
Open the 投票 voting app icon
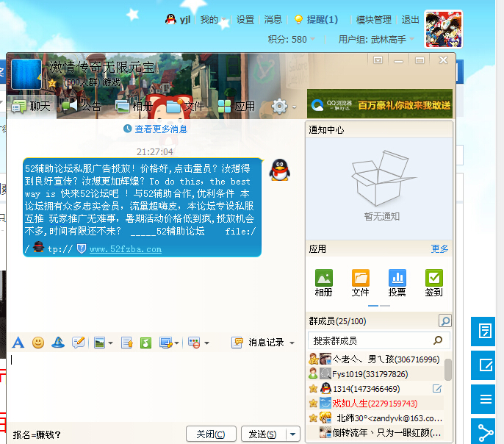(397, 283)
